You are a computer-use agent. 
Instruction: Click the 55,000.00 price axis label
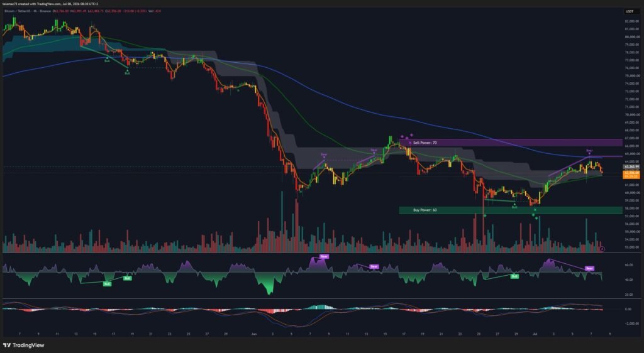(x=631, y=232)
